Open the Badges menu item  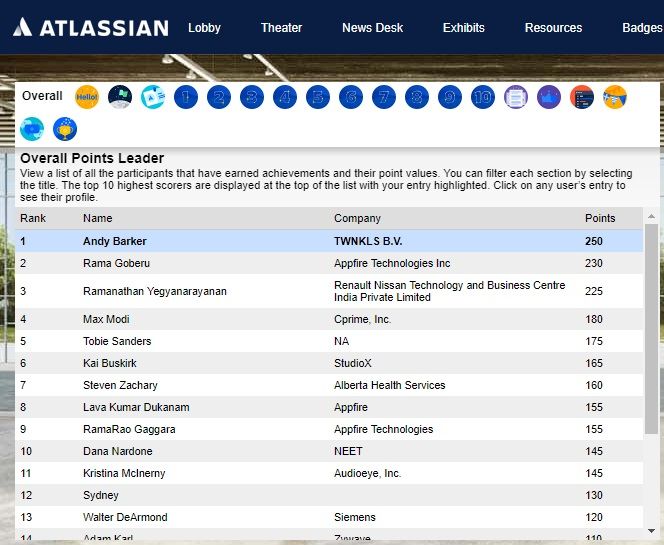[x=642, y=28]
